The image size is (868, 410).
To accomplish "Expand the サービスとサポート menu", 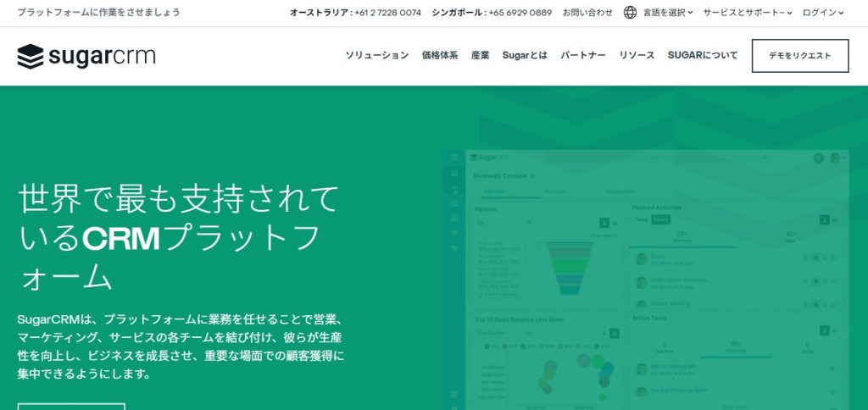I will 748,12.
